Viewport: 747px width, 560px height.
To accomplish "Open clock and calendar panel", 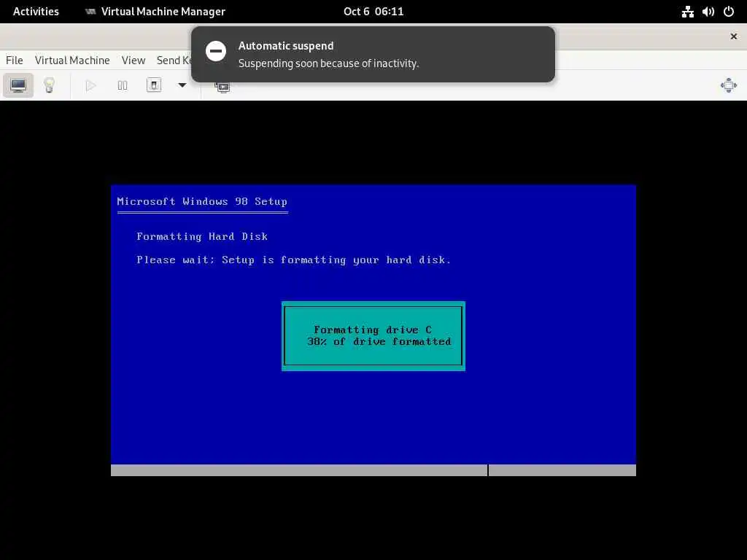I will pyautogui.click(x=373, y=12).
